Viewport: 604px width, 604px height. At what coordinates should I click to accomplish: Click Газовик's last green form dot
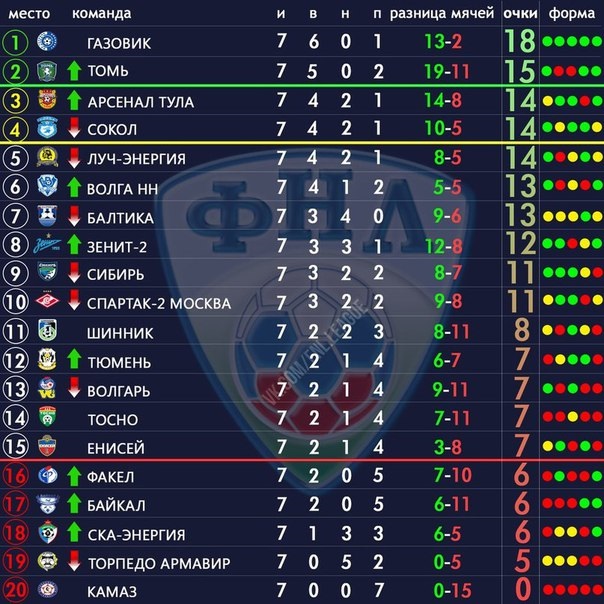pos(597,42)
